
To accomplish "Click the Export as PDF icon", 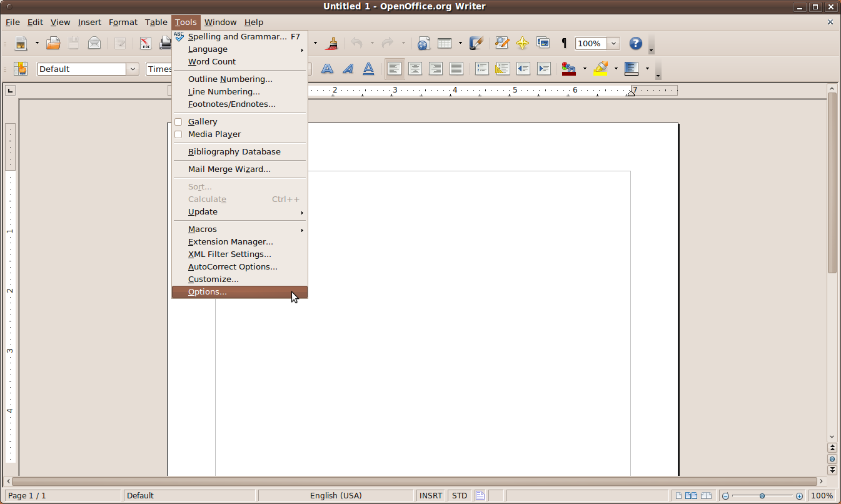I will pos(146,43).
